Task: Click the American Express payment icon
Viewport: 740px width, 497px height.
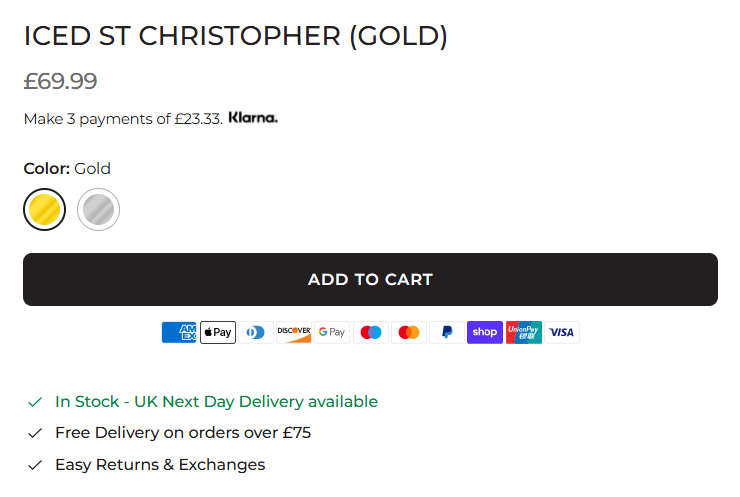Action: 179,332
